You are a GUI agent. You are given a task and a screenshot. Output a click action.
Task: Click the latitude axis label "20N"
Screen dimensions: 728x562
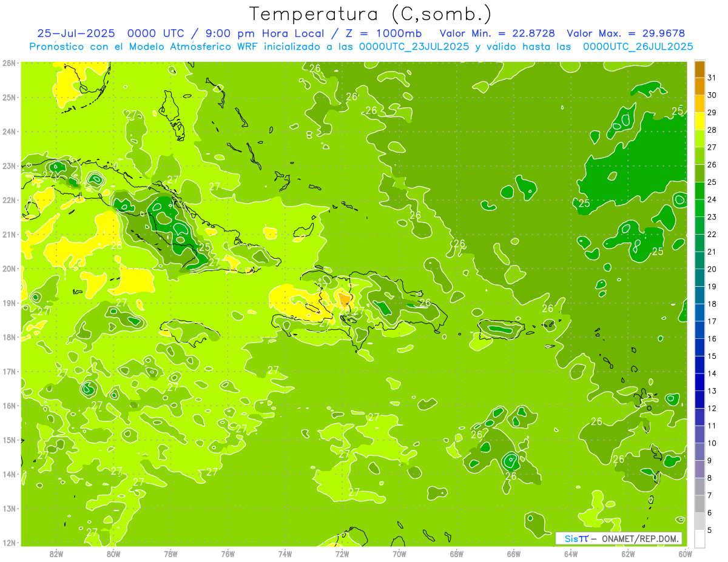pyautogui.click(x=8, y=269)
